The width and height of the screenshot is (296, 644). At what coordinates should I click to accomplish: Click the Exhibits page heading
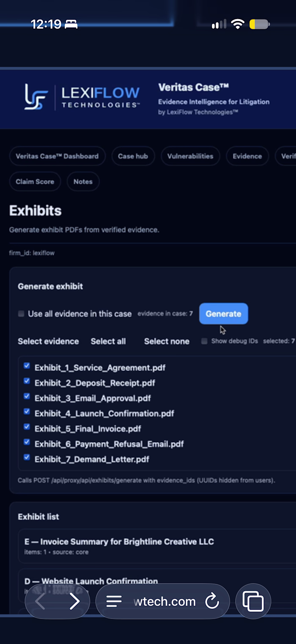(x=36, y=211)
